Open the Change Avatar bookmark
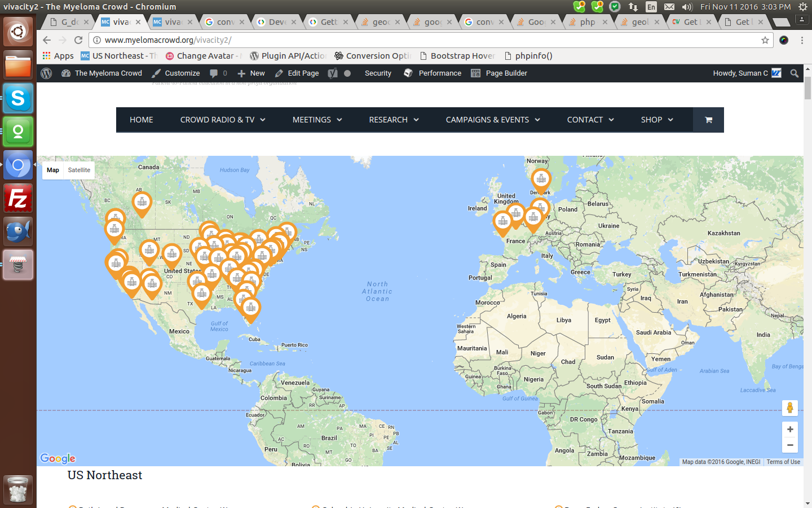 point(204,56)
